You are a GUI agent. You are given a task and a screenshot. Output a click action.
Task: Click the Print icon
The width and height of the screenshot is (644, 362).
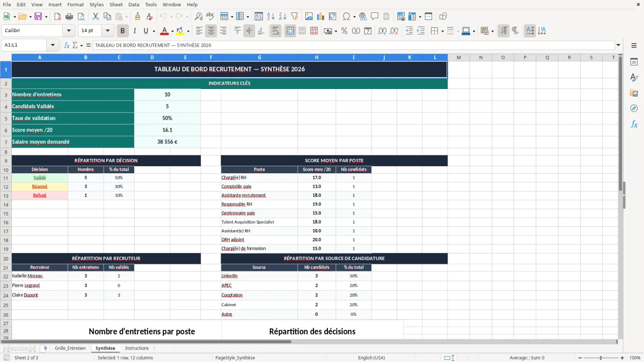pos(69,17)
